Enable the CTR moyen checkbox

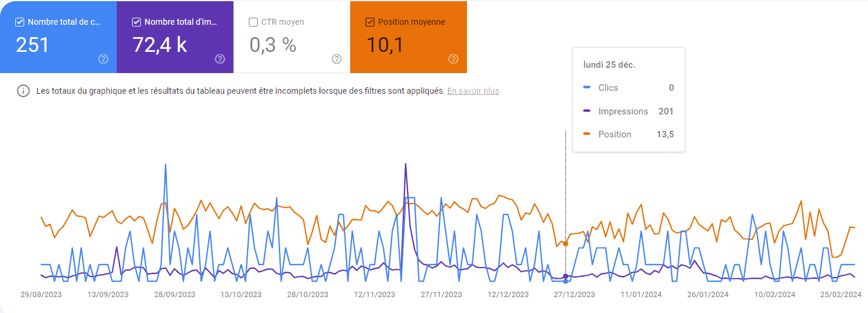(254, 22)
